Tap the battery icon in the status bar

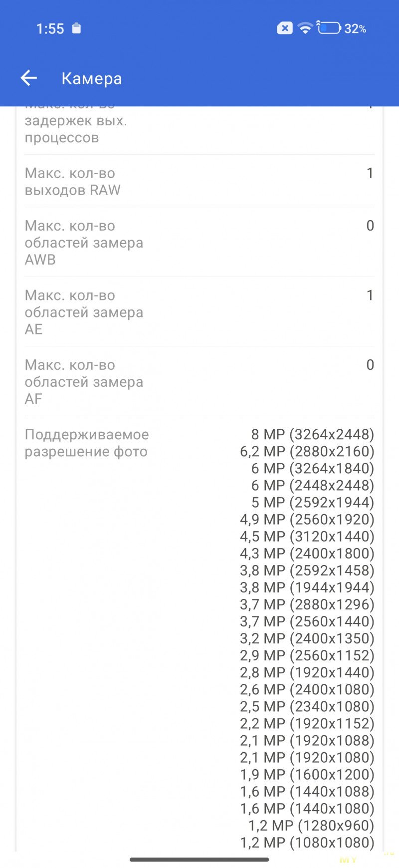[329, 28]
